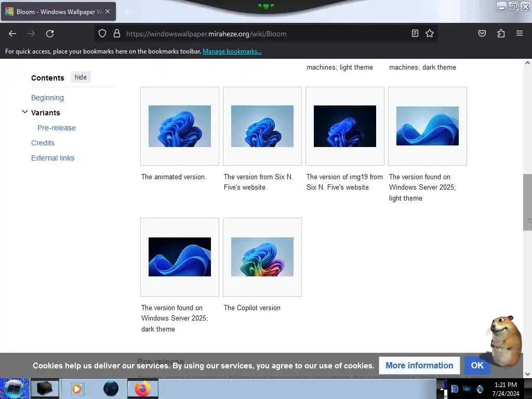Open Windows Server 2025 light theme thumbnail

click(428, 126)
